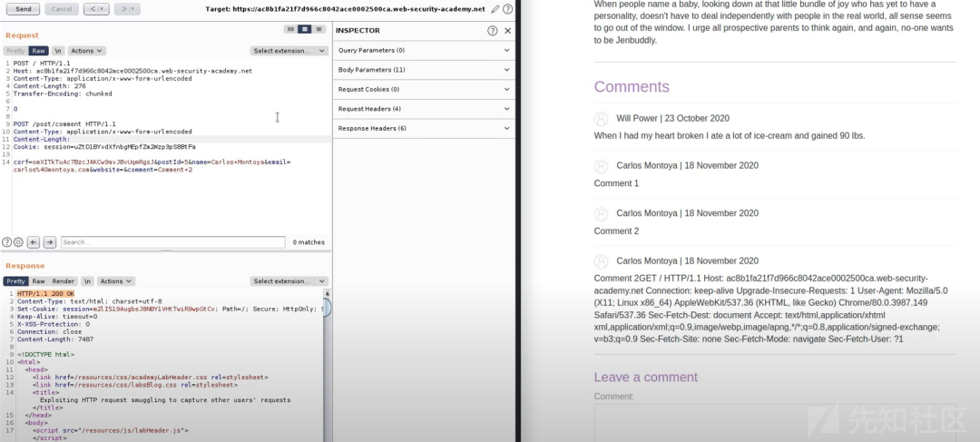Click the POST /post/comment HTTP/1.1 line
Viewport: 980px width, 442px height.
(x=64, y=124)
